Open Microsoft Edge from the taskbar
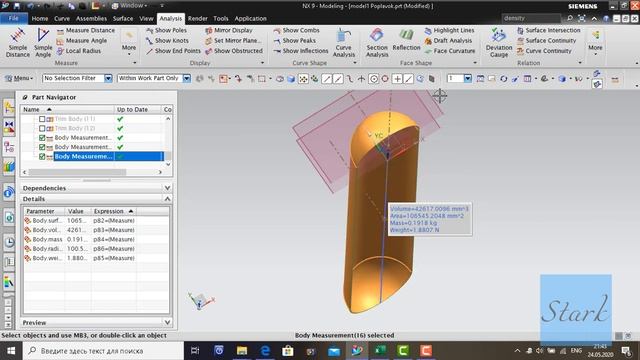640x360 pixels. point(265,351)
